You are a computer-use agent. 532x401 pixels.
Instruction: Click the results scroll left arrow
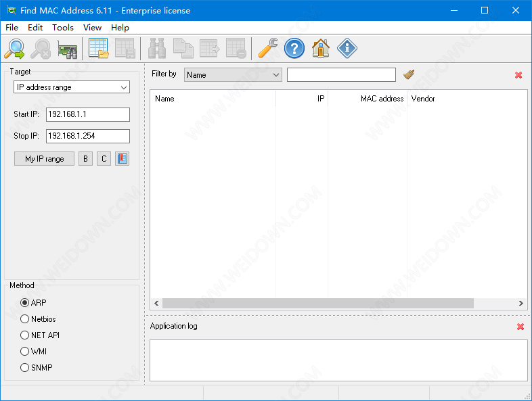click(156, 304)
